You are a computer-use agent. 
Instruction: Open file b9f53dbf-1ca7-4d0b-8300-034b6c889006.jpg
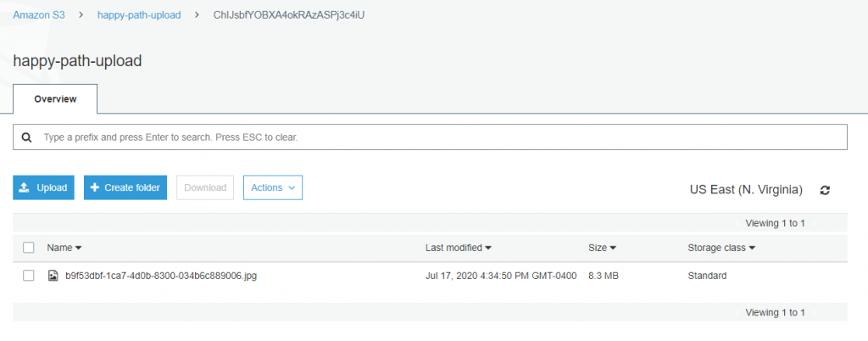(161, 276)
